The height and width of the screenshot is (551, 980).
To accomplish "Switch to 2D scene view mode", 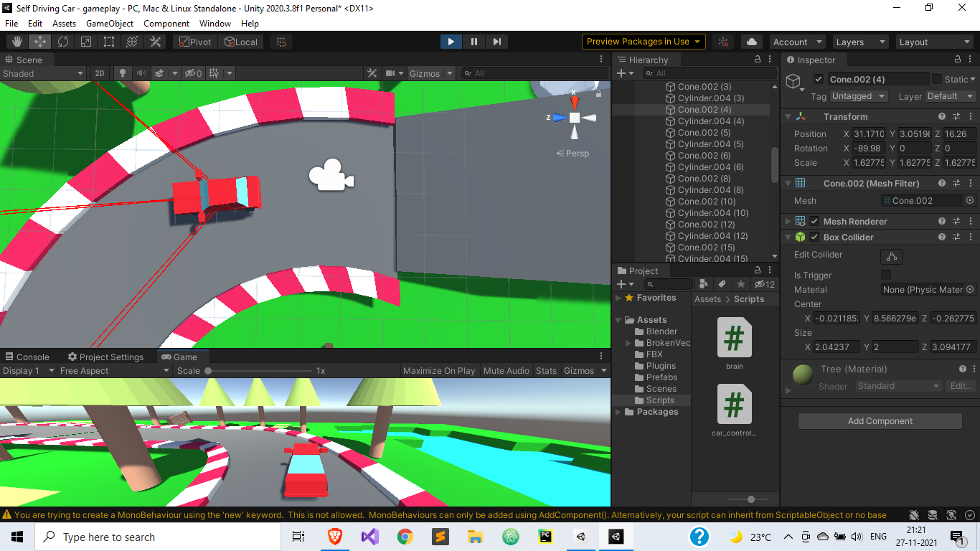I will [100, 73].
